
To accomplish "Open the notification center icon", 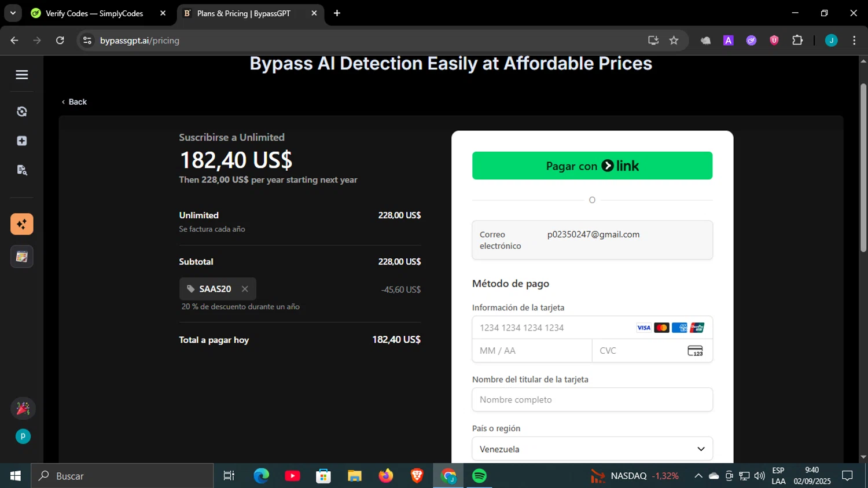I will pyautogui.click(x=848, y=476).
